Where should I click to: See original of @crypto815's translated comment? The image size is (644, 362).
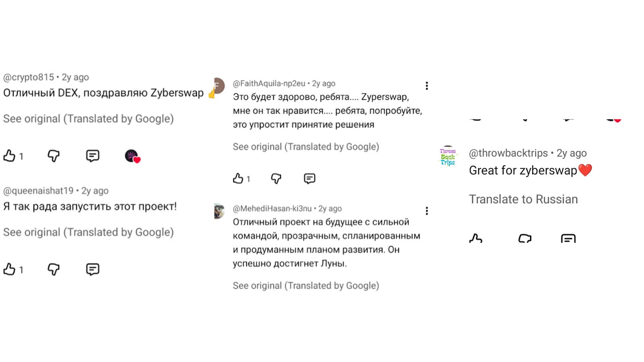[89, 119]
